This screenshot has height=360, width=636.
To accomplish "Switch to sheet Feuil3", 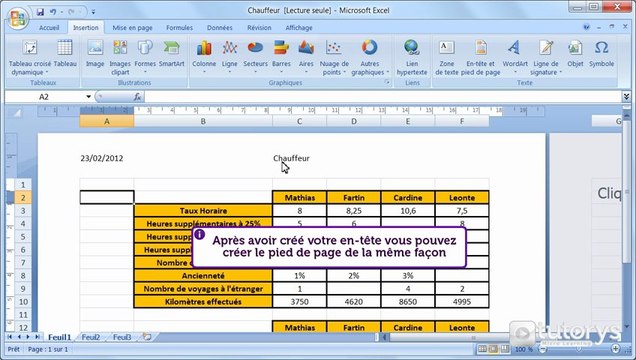I will pos(122,337).
